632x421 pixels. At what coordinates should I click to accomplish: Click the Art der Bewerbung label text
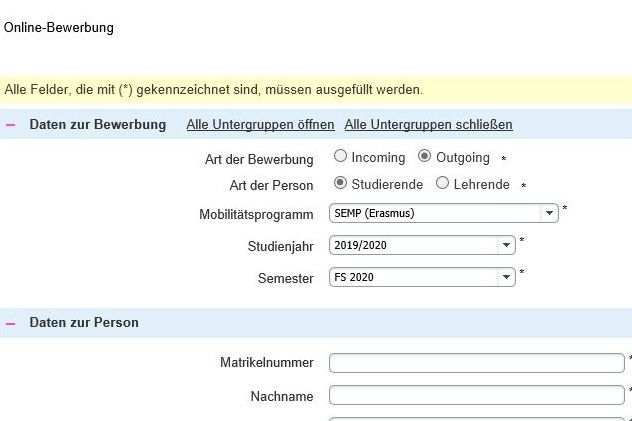click(258, 159)
